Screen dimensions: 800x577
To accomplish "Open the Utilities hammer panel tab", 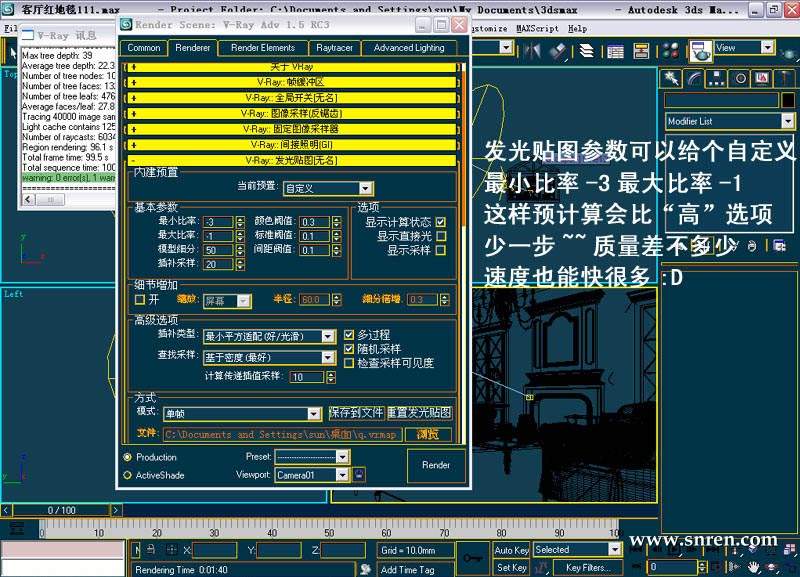I will coord(785,78).
